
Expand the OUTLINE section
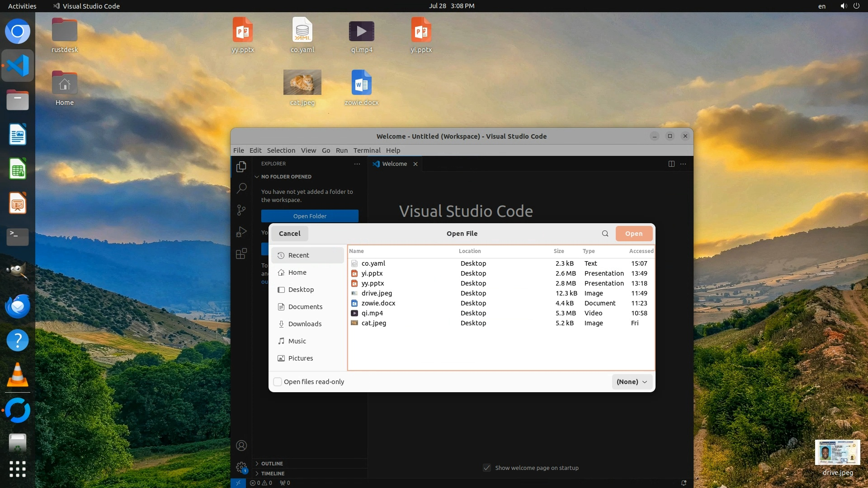272,464
